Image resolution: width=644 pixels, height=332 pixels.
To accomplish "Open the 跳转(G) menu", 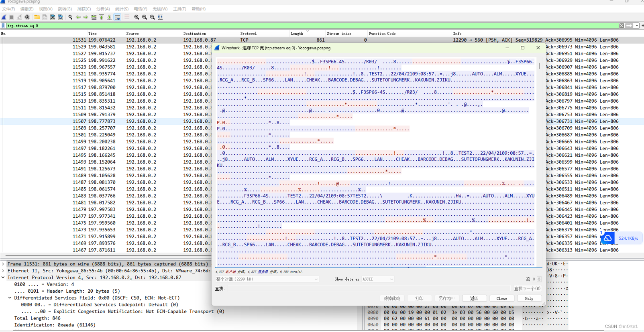I will point(65,9).
